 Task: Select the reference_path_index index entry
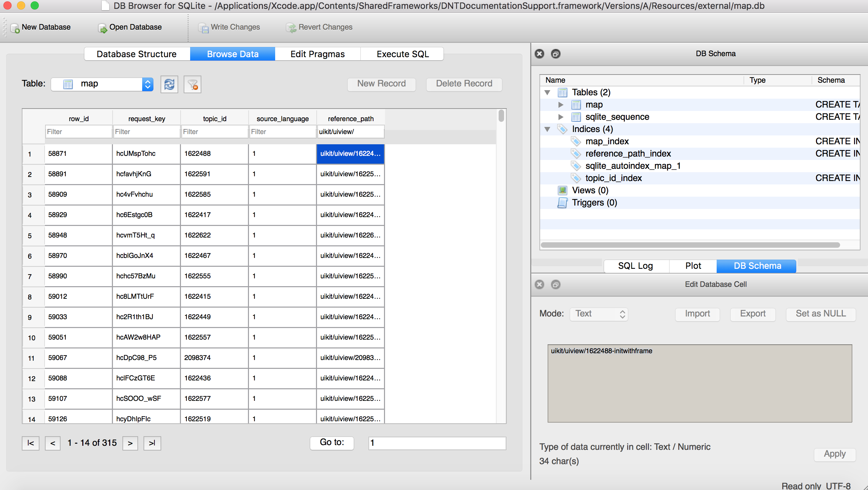628,154
